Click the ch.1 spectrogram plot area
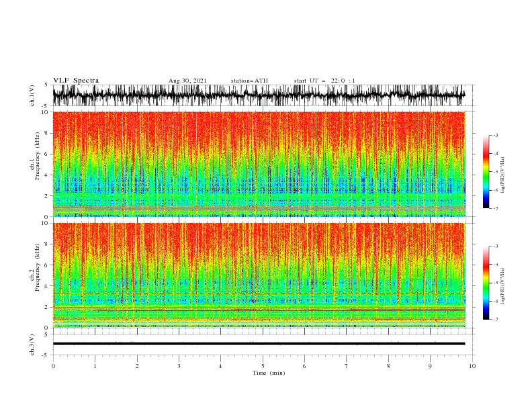 point(259,164)
